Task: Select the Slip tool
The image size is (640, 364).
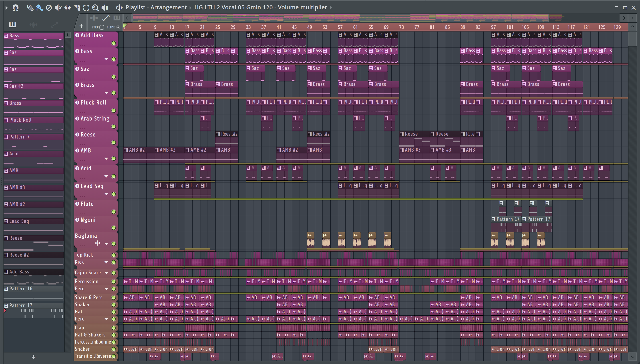Action: point(67,8)
